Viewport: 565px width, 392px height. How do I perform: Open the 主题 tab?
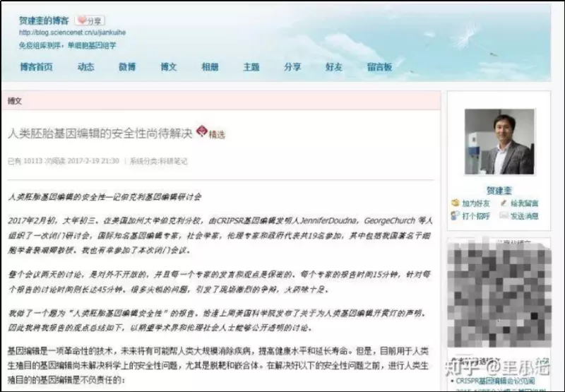(251, 67)
